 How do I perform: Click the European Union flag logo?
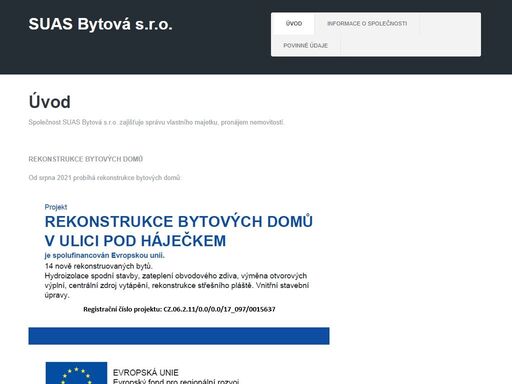pyautogui.click(x=76, y=373)
